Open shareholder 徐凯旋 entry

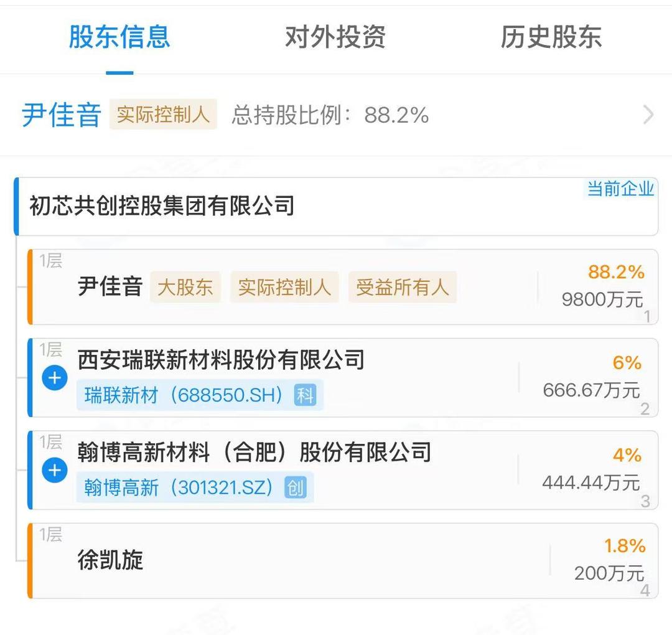point(111,560)
